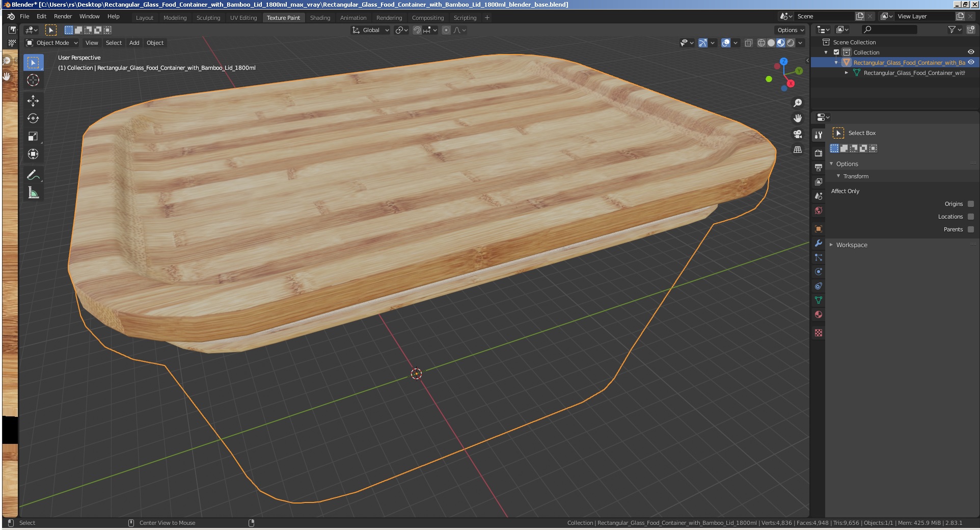Switch to Rendered viewport shading

[x=791, y=43]
